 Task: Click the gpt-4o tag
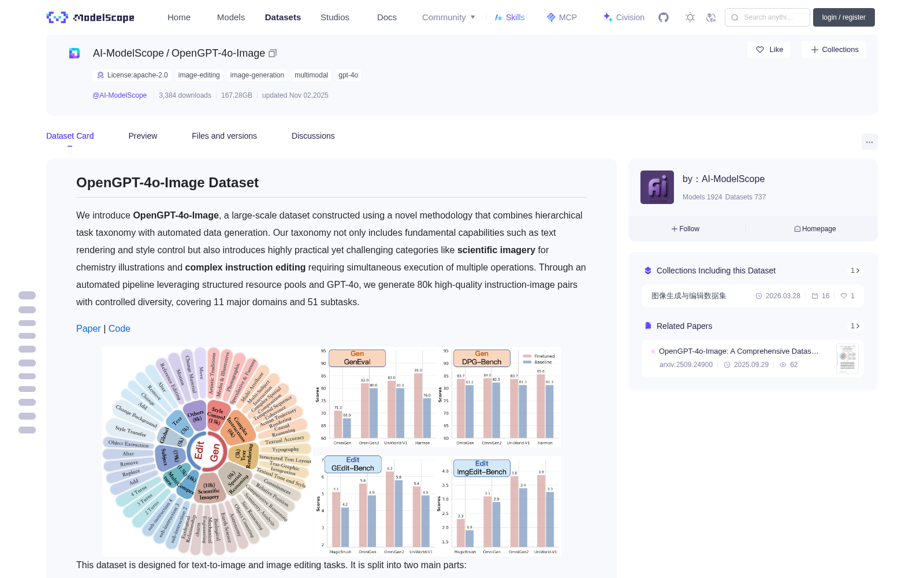click(x=348, y=75)
